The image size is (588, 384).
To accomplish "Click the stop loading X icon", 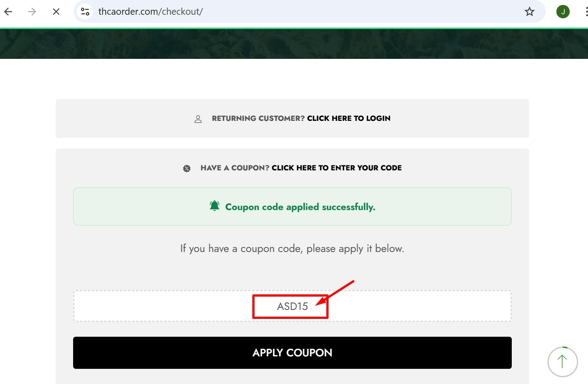I will (x=56, y=12).
